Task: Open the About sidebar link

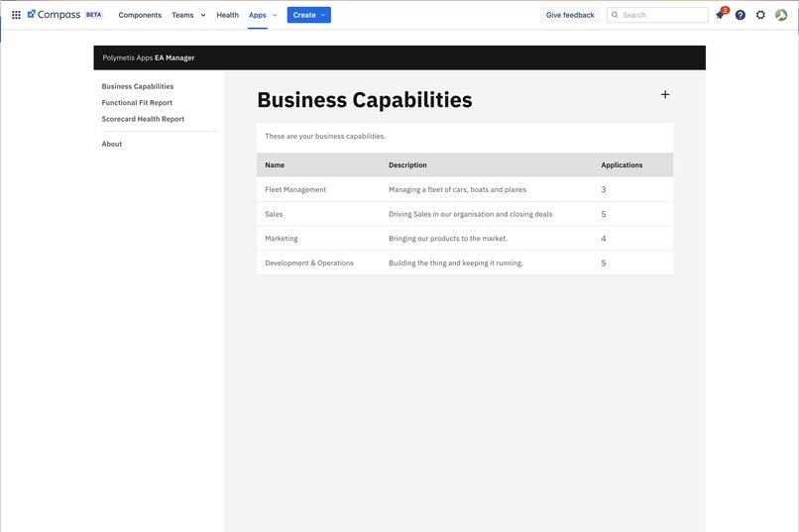Action: [112, 144]
